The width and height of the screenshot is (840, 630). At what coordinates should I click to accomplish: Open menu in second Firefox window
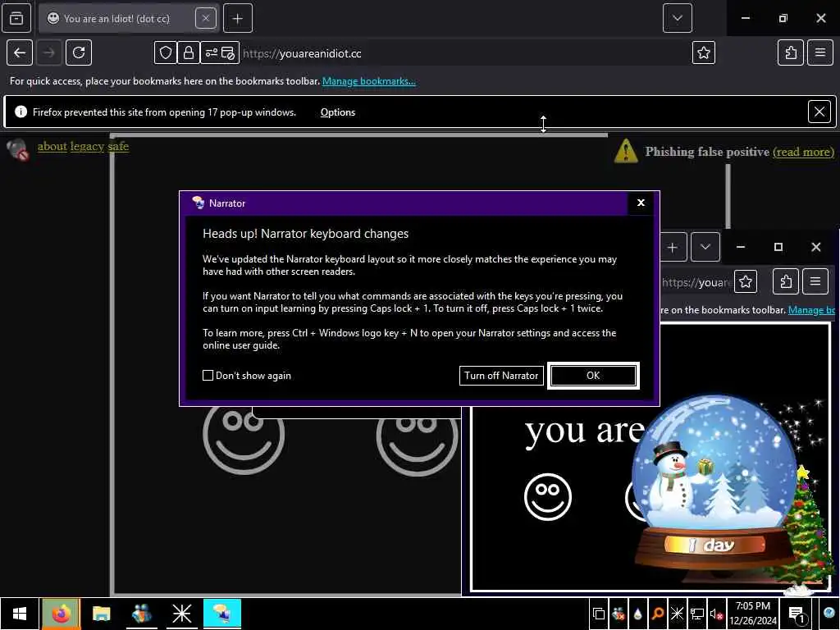tap(815, 281)
